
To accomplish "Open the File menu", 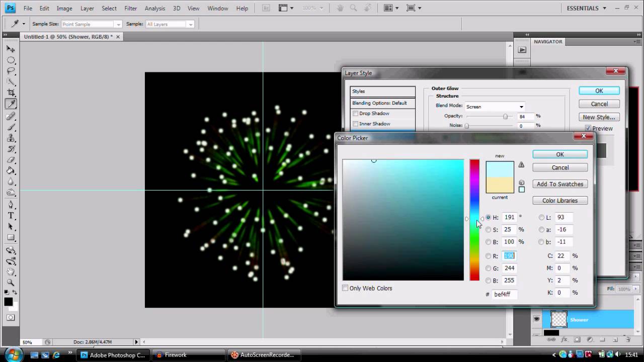I will pyautogui.click(x=28, y=8).
